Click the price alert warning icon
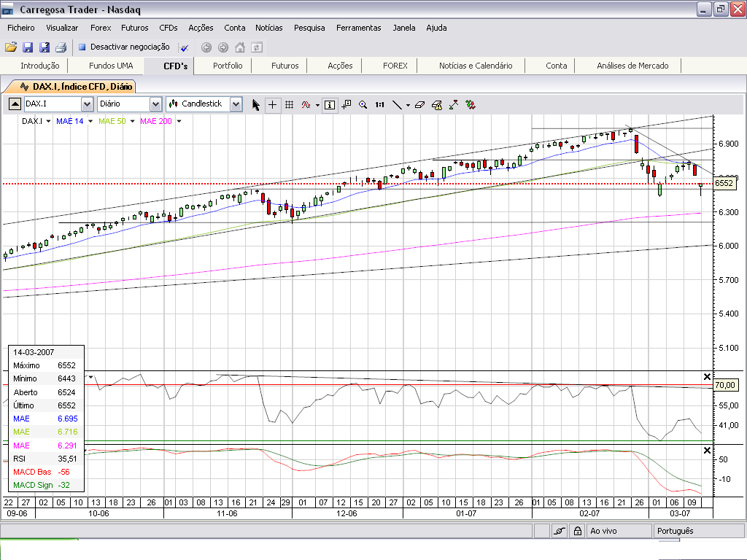 click(437, 105)
